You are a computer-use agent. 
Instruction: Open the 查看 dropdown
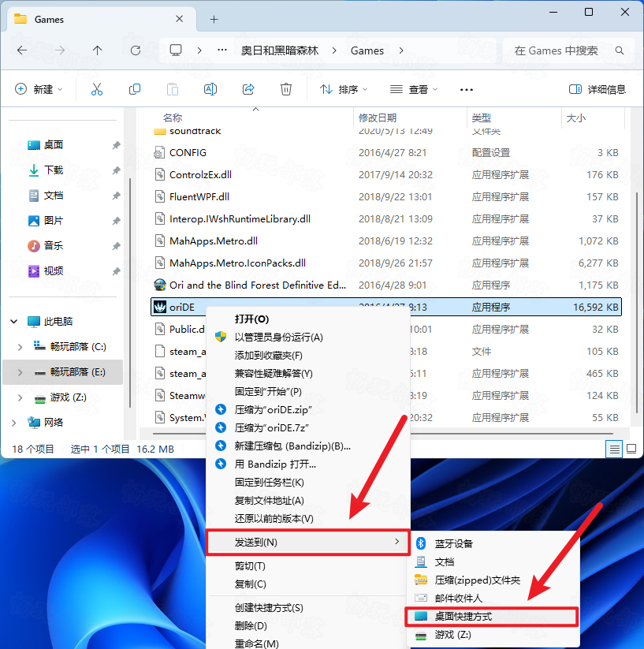[x=414, y=89]
